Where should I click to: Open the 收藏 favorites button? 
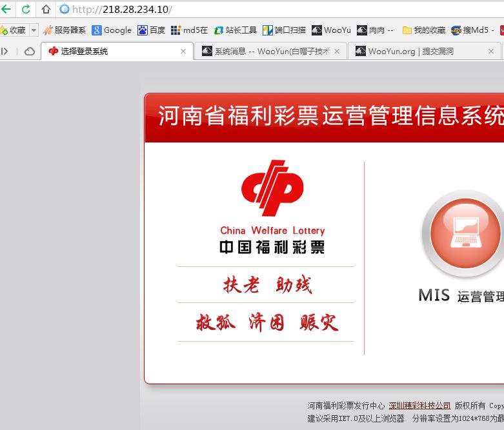point(14,30)
